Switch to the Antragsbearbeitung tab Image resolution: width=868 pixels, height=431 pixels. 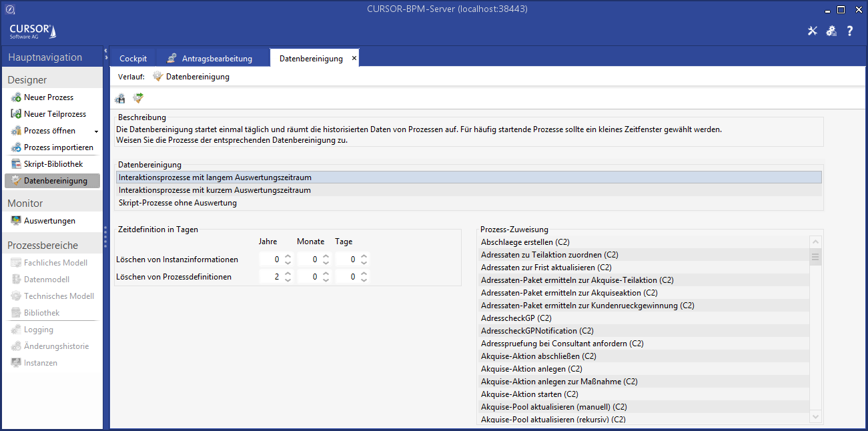coord(217,59)
